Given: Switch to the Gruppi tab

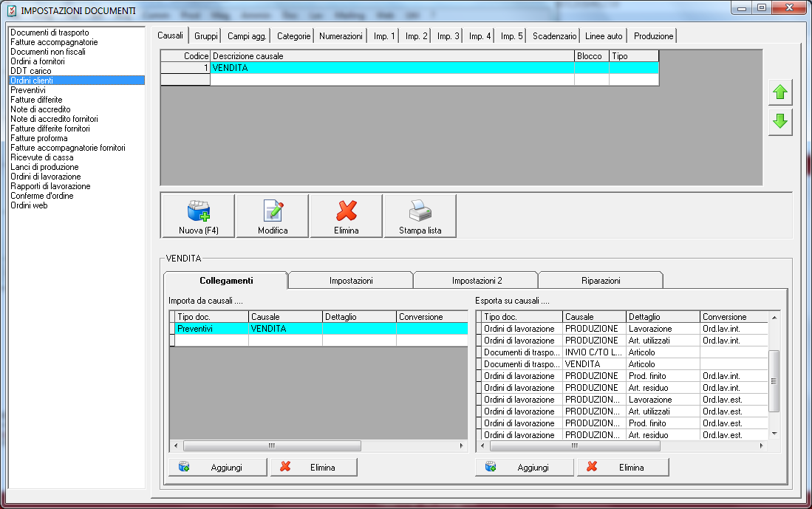Looking at the screenshot, I should coord(206,35).
